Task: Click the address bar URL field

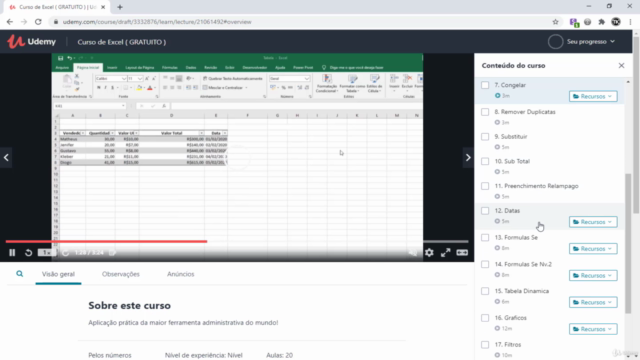Action: tap(302, 22)
